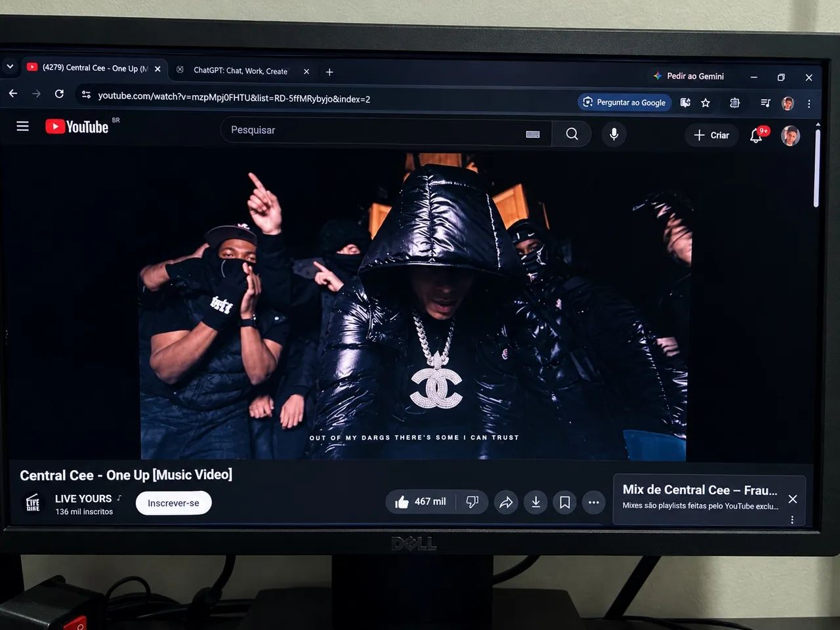
Task: Open YouTube notifications bell
Action: [x=757, y=135]
